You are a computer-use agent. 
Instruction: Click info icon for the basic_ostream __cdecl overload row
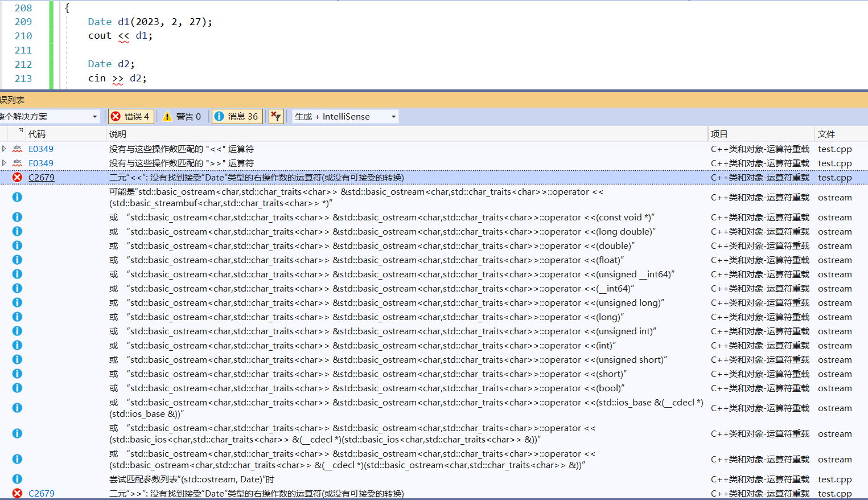tap(18, 459)
